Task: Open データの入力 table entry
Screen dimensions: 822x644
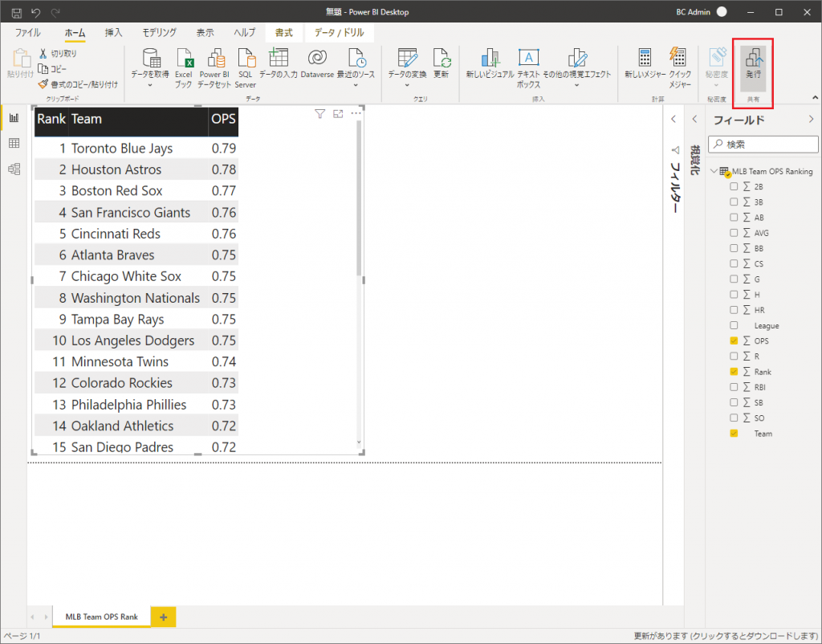Action: pyautogui.click(x=279, y=63)
